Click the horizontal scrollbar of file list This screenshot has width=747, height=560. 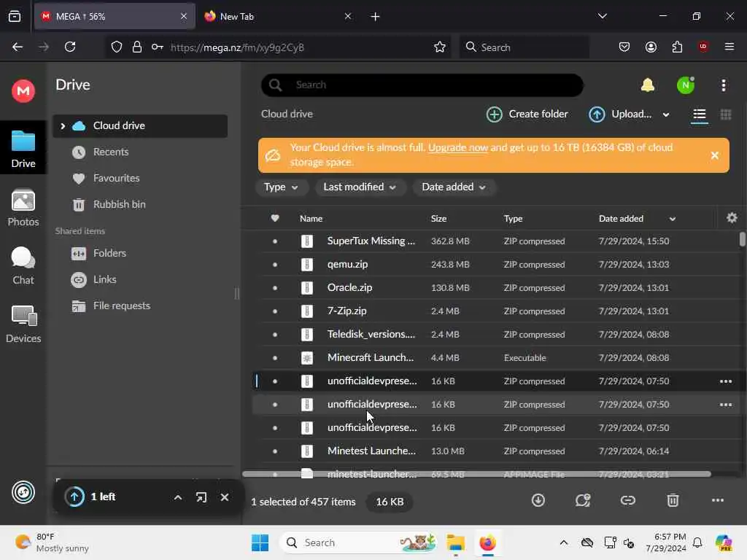coord(476,474)
